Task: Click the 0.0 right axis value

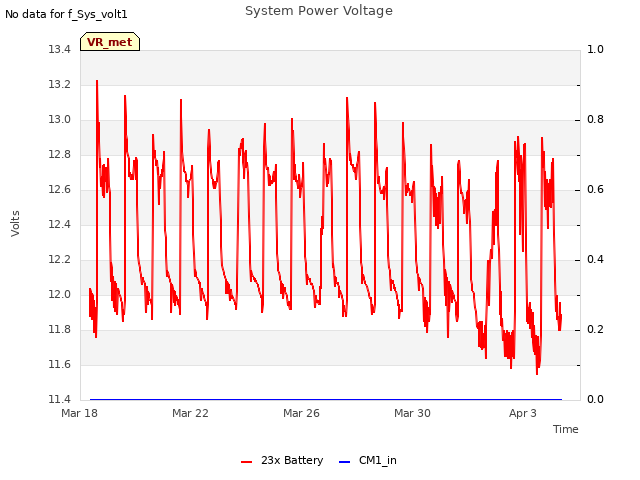Action: pyautogui.click(x=595, y=400)
